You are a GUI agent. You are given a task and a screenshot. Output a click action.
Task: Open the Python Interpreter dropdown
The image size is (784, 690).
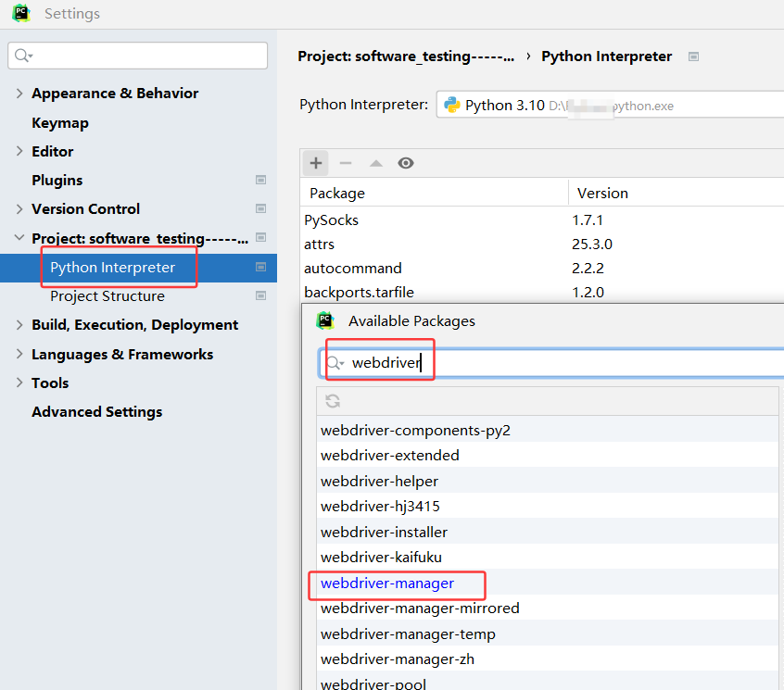[x=610, y=105]
